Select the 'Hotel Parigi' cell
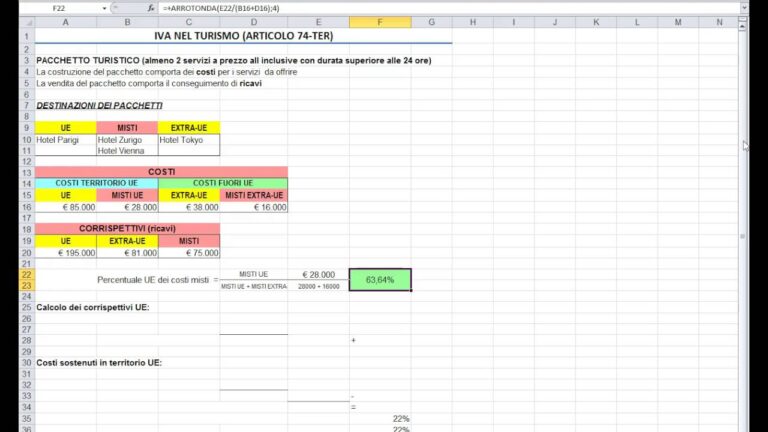The image size is (768, 432). click(x=66, y=140)
